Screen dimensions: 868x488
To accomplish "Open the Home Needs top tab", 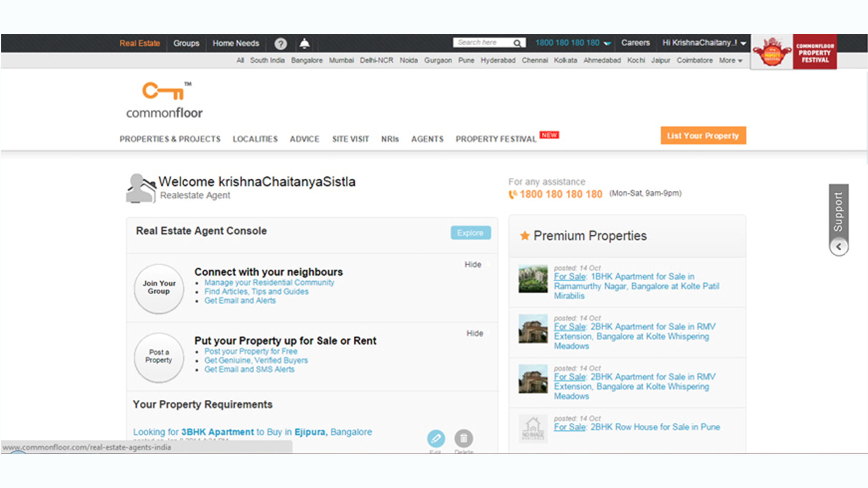I will coord(236,43).
